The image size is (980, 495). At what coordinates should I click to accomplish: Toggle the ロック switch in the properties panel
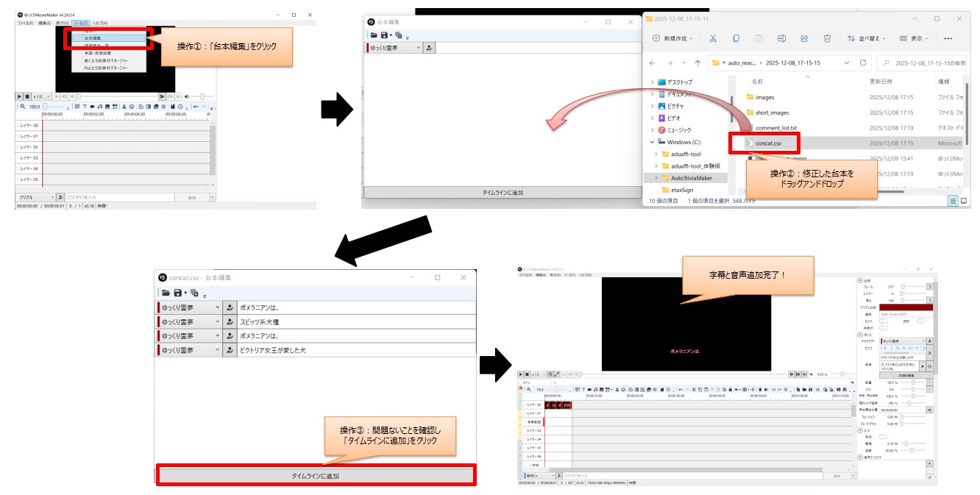tap(884, 321)
